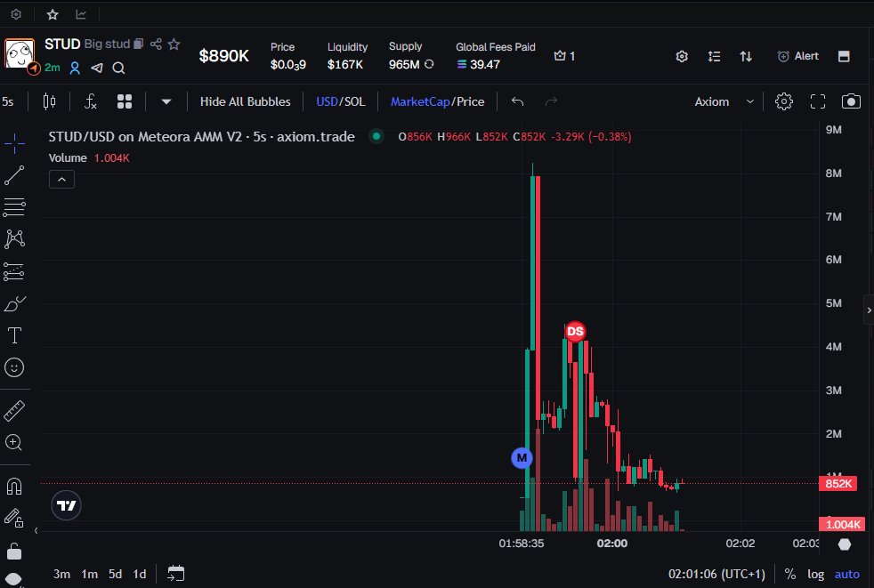Select the trend line drawing tool

14,176
